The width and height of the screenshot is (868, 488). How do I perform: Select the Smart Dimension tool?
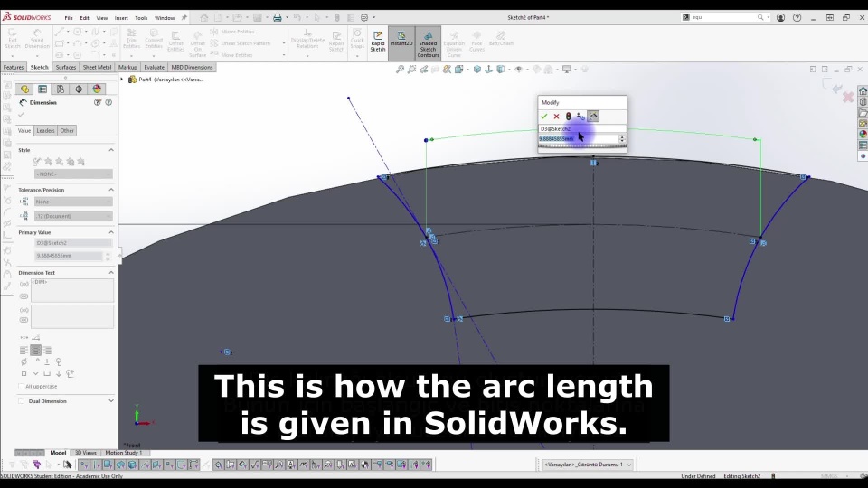(37, 39)
